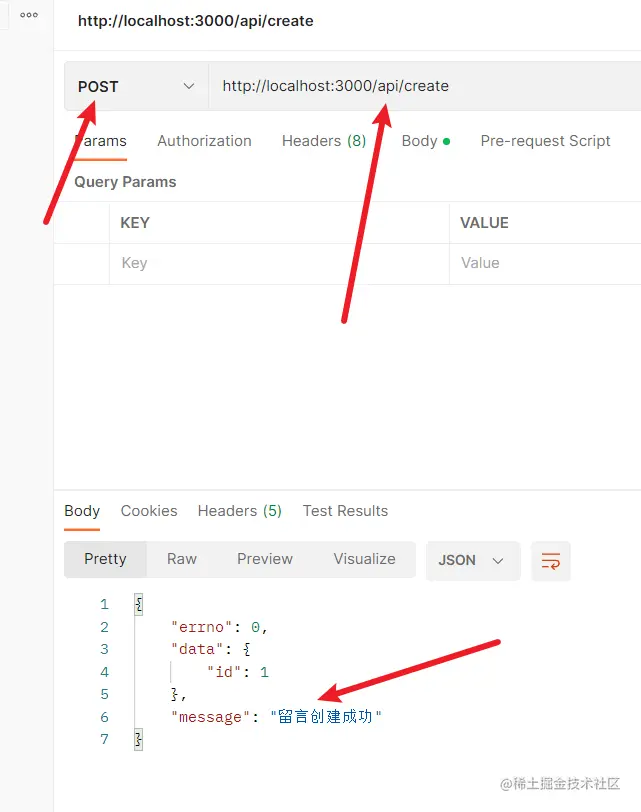Toggle response line wrap icon
The image size is (641, 812).
[x=551, y=561]
